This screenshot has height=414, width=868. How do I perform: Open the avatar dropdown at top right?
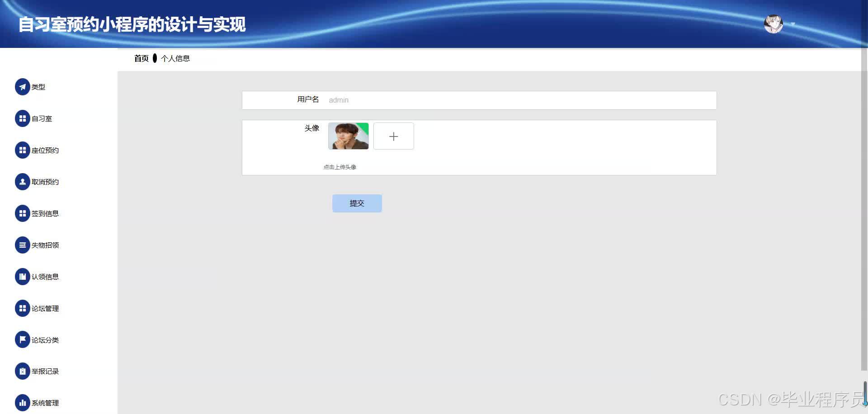pyautogui.click(x=774, y=24)
